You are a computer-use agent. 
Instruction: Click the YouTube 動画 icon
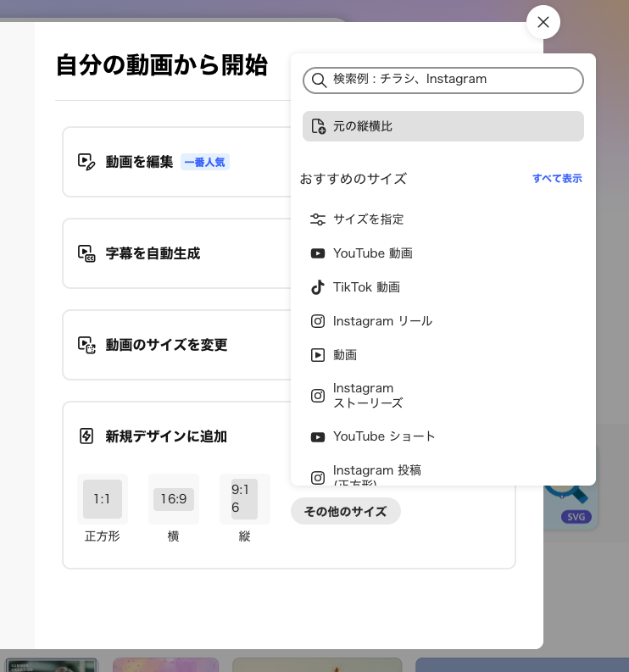pos(318,253)
